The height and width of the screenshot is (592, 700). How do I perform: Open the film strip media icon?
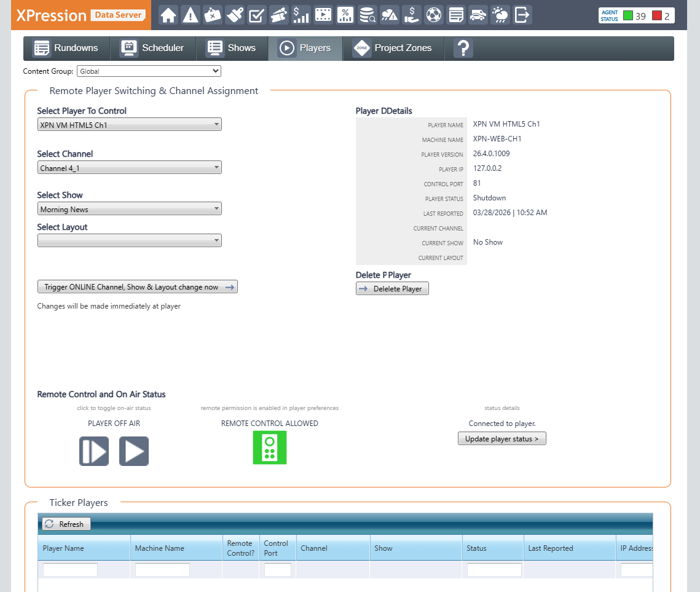click(x=323, y=15)
